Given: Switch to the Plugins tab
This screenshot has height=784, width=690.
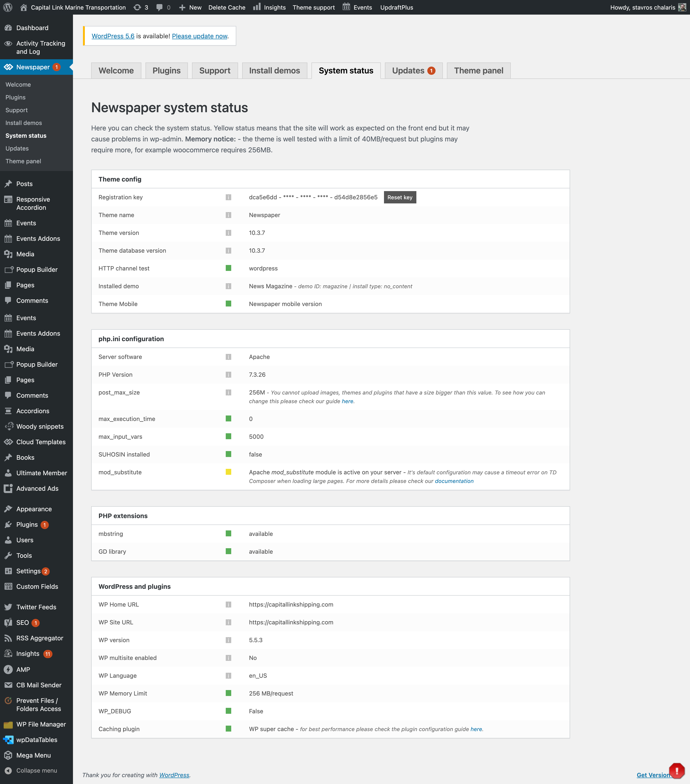Looking at the screenshot, I should coord(166,70).
